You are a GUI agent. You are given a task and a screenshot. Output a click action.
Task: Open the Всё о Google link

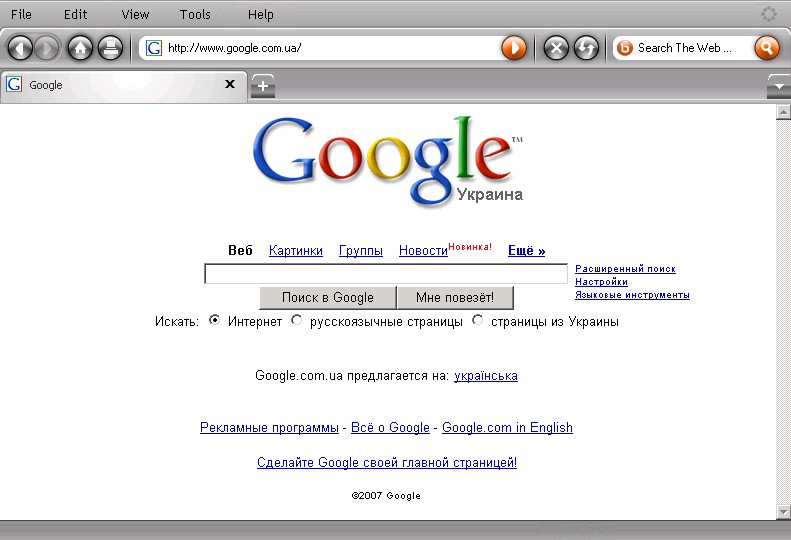tap(390, 427)
